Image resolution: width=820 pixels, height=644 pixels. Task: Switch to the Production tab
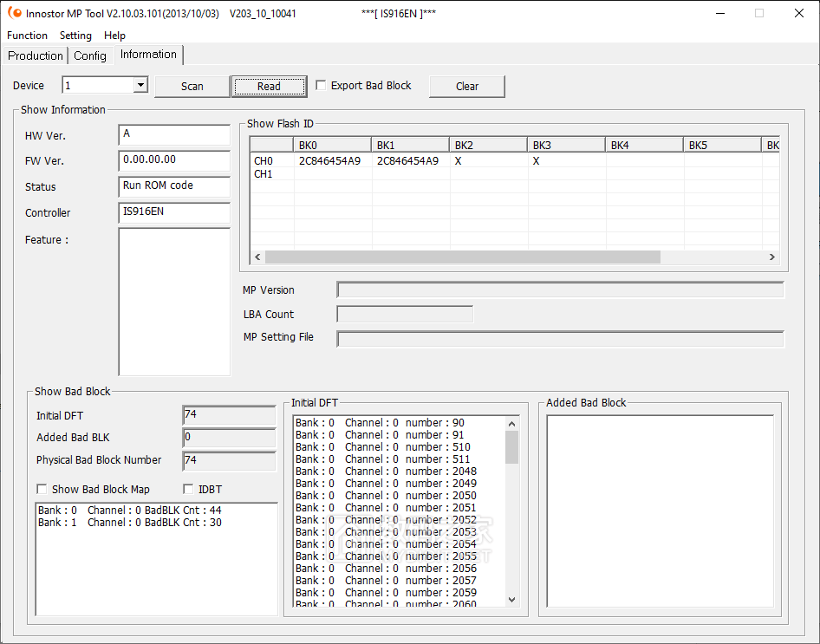(x=36, y=55)
